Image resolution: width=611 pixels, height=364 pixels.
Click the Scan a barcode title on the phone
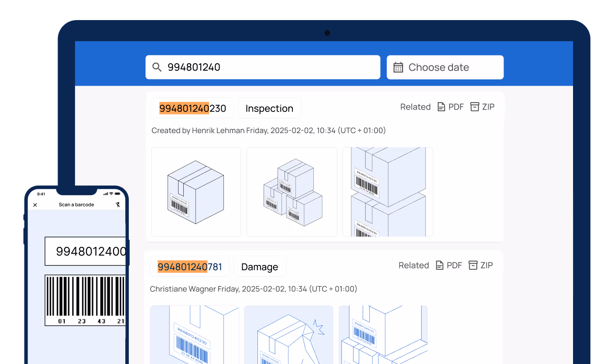76,205
